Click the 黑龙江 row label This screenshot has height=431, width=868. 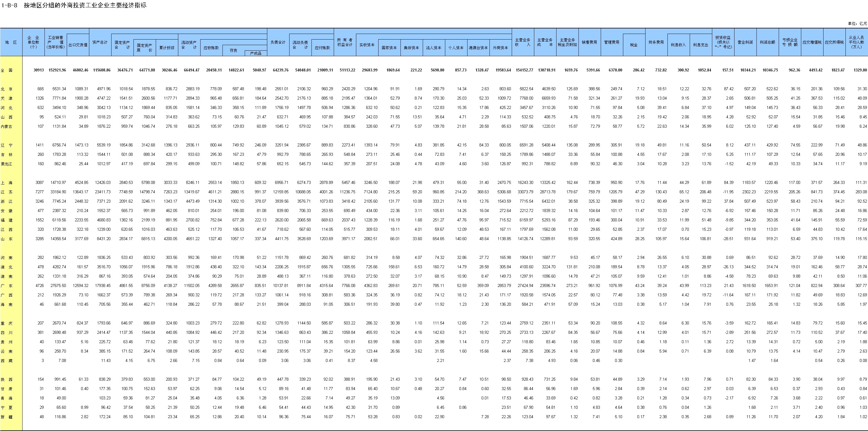click(6, 164)
